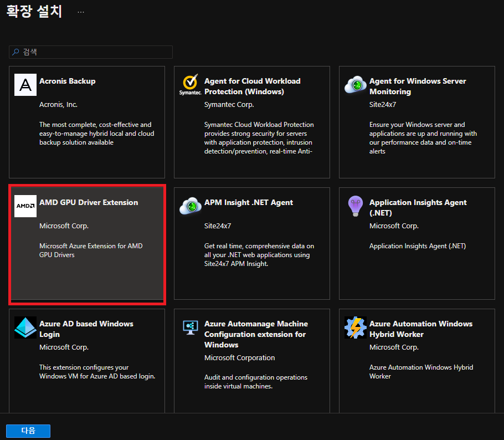
Task: Click the Symantec checkmark logo icon
Action: click(191, 85)
